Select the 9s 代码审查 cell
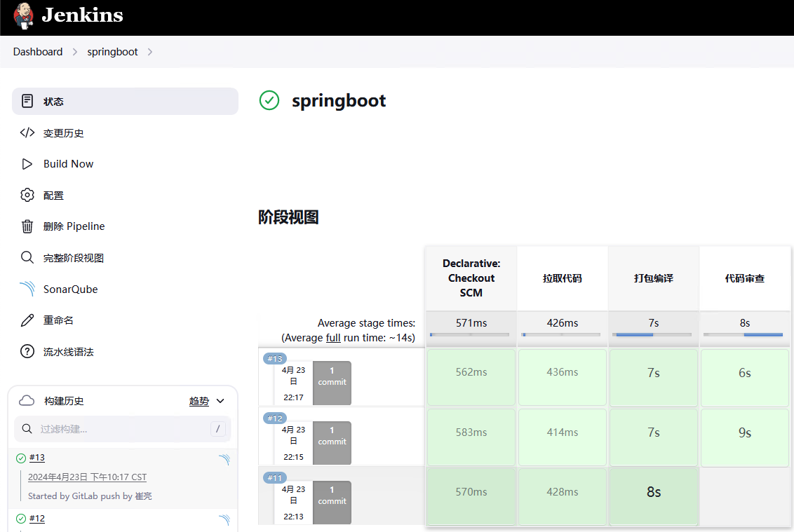 tap(745, 437)
